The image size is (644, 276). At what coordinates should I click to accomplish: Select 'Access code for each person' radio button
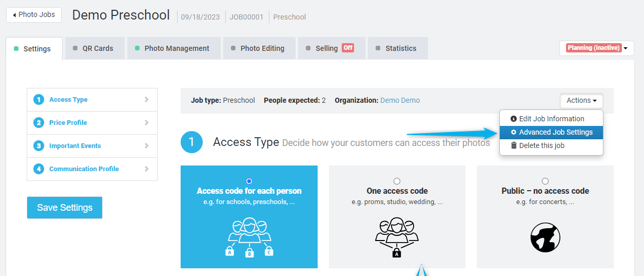pyautogui.click(x=249, y=181)
